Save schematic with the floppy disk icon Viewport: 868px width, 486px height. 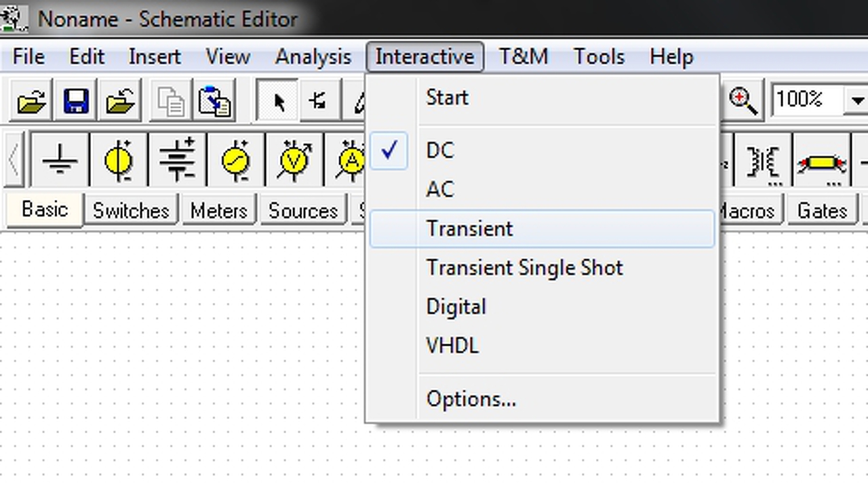(75, 102)
